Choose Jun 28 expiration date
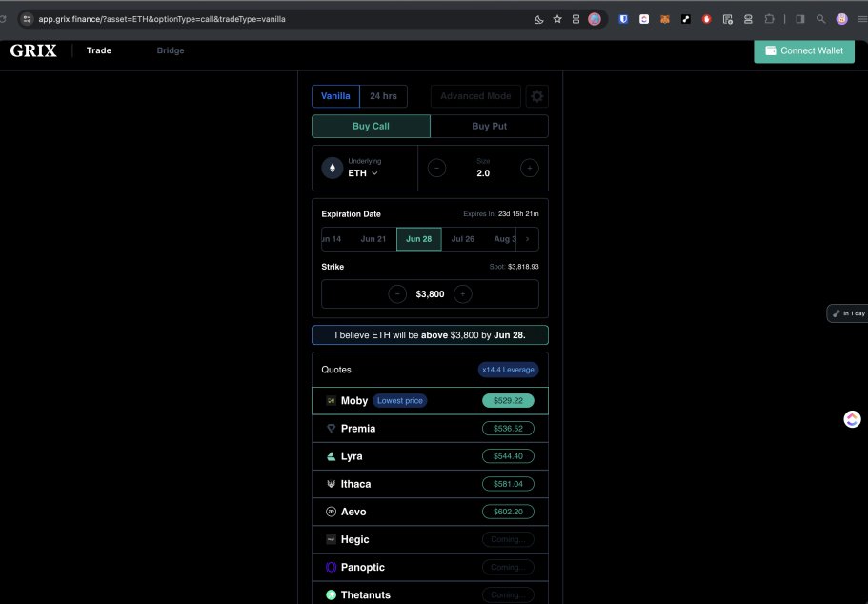 click(418, 239)
